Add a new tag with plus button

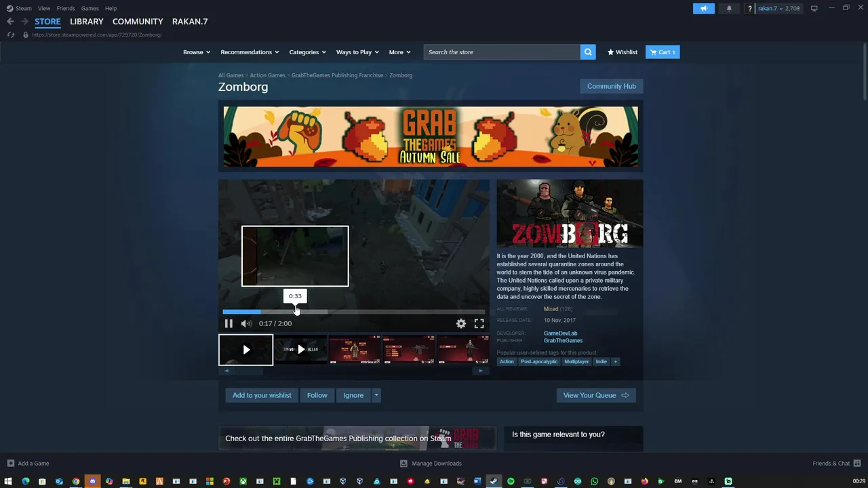coord(615,361)
